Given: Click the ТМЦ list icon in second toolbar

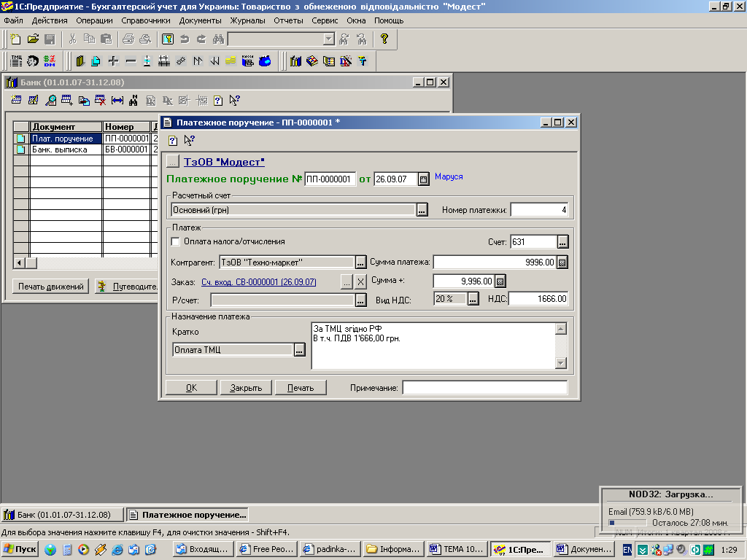Looking at the screenshot, I should click(16, 61).
